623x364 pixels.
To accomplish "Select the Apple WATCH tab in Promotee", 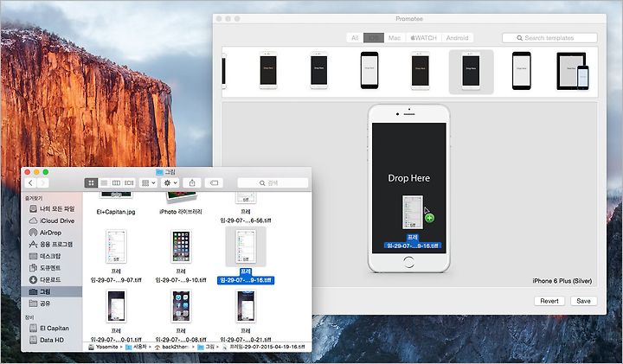I will click(423, 38).
